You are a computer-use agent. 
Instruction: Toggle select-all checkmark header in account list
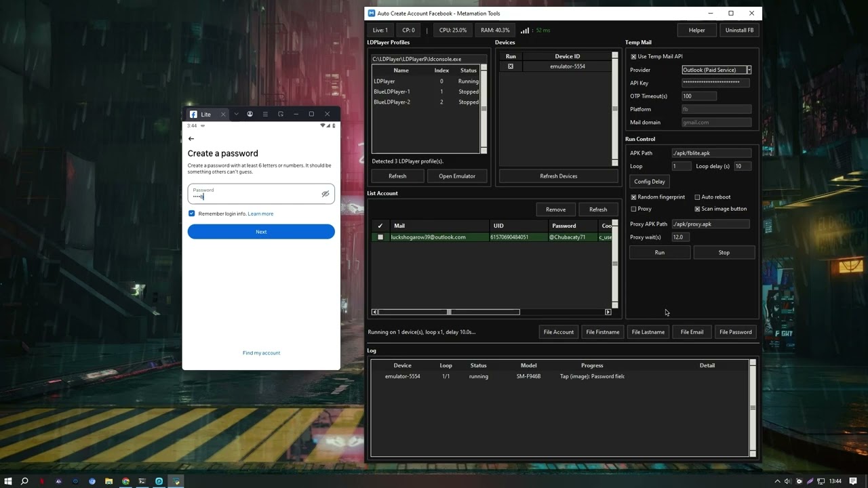point(380,226)
